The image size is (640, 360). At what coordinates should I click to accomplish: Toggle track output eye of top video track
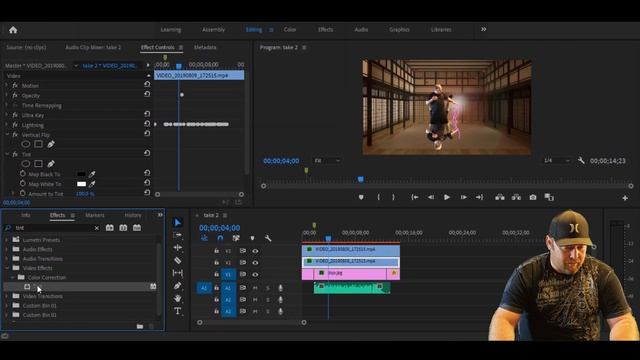click(x=255, y=251)
